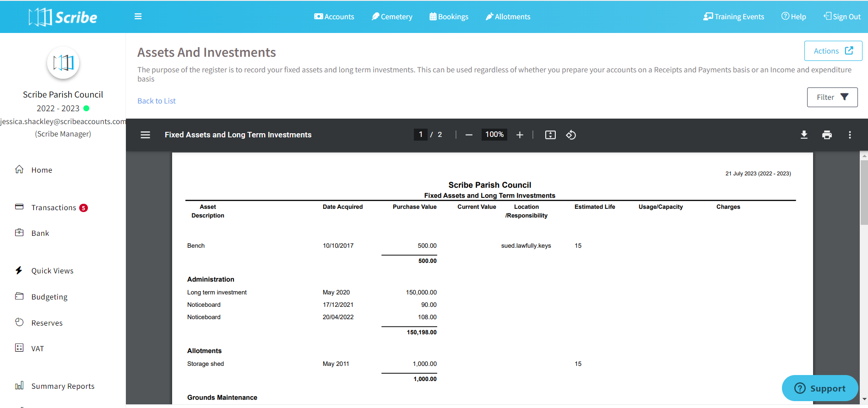Click the scrollbar down arrow

[x=864, y=399]
